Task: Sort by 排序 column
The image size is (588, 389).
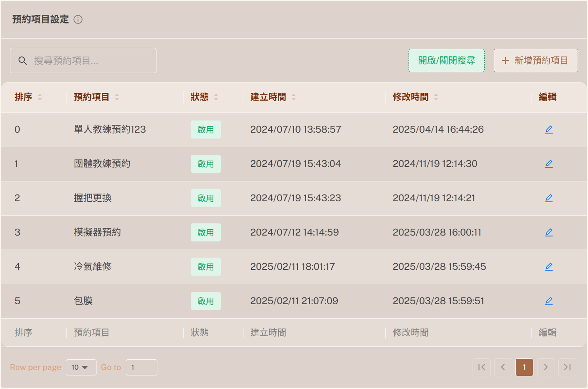Action: 40,97
